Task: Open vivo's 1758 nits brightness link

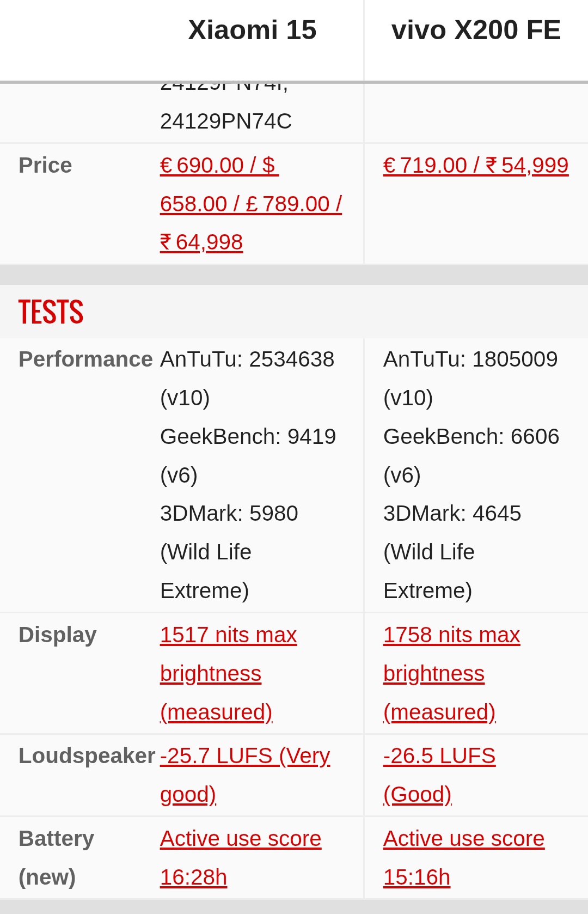Action: (x=451, y=635)
